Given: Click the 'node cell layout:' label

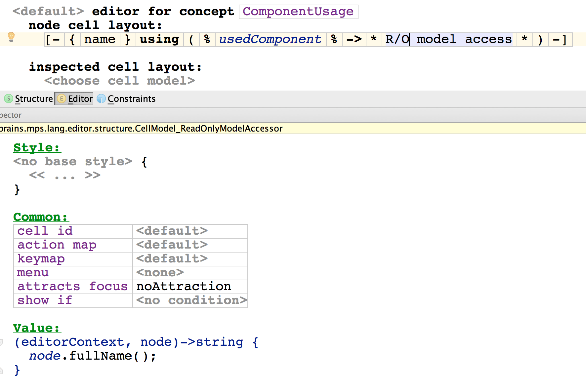Looking at the screenshot, I should tap(95, 25).
